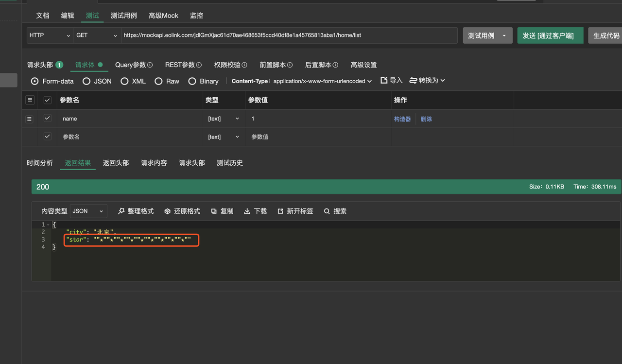622x364 pixels.
Task: Click the 权限校验 info icon
Action: pos(244,65)
